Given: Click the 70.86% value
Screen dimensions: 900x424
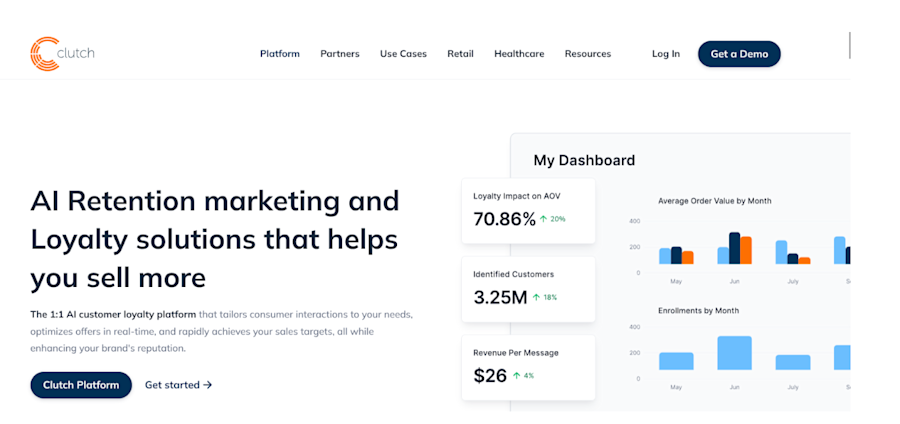Looking at the screenshot, I should point(504,219).
